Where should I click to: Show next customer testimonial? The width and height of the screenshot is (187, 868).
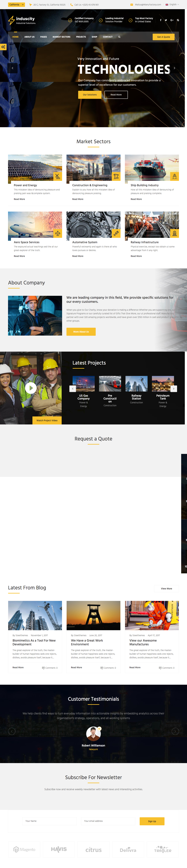point(175,731)
